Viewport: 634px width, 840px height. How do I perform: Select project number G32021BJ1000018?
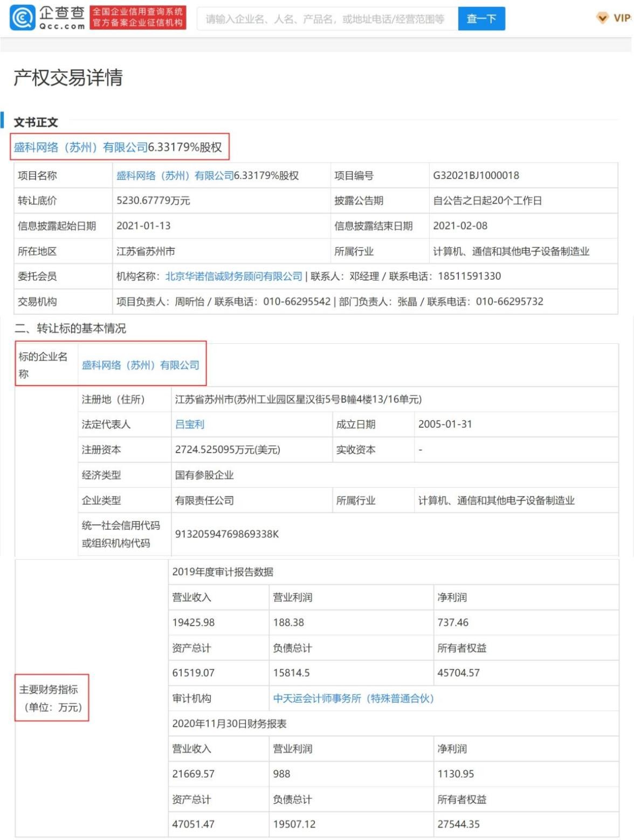(476, 176)
